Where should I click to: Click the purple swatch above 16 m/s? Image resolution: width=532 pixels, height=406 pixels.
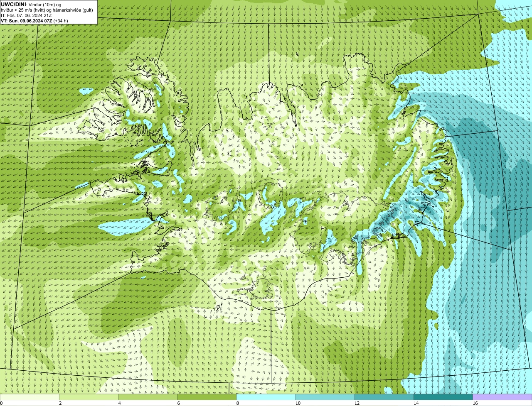(502, 397)
